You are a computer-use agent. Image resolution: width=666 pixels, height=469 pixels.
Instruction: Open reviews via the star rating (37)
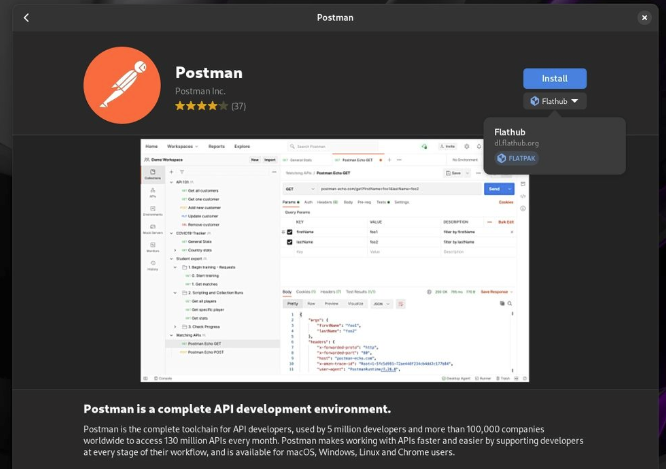pyautogui.click(x=210, y=106)
